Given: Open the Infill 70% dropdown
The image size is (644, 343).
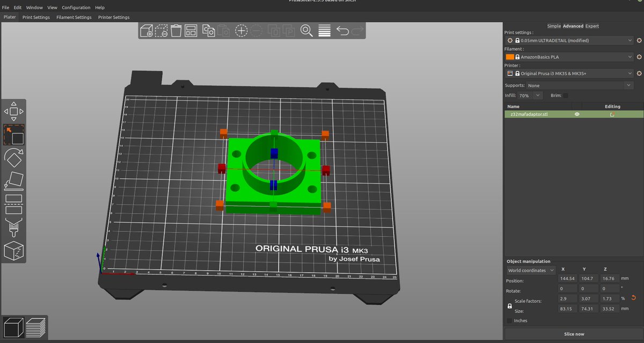Looking at the screenshot, I should pos(530,96).
